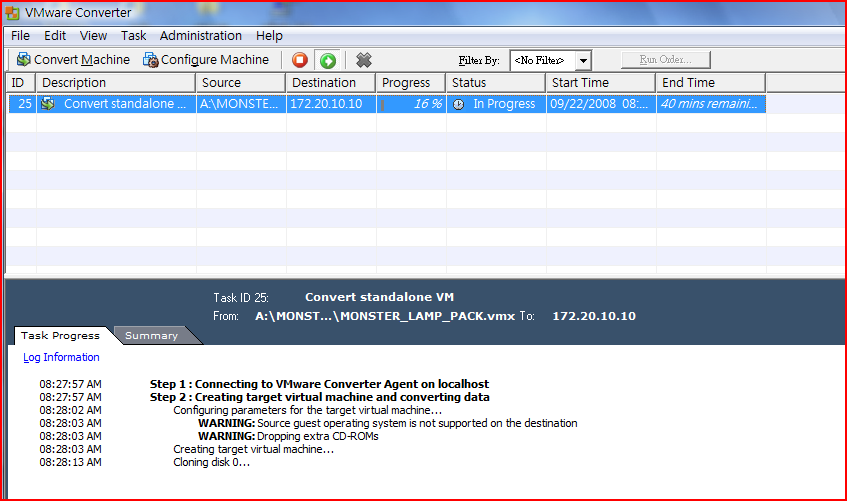Image resolution: width=847 pixels, height=501 pixels.
Task: Select the Task Progress tab
Action: coord(60,336)
